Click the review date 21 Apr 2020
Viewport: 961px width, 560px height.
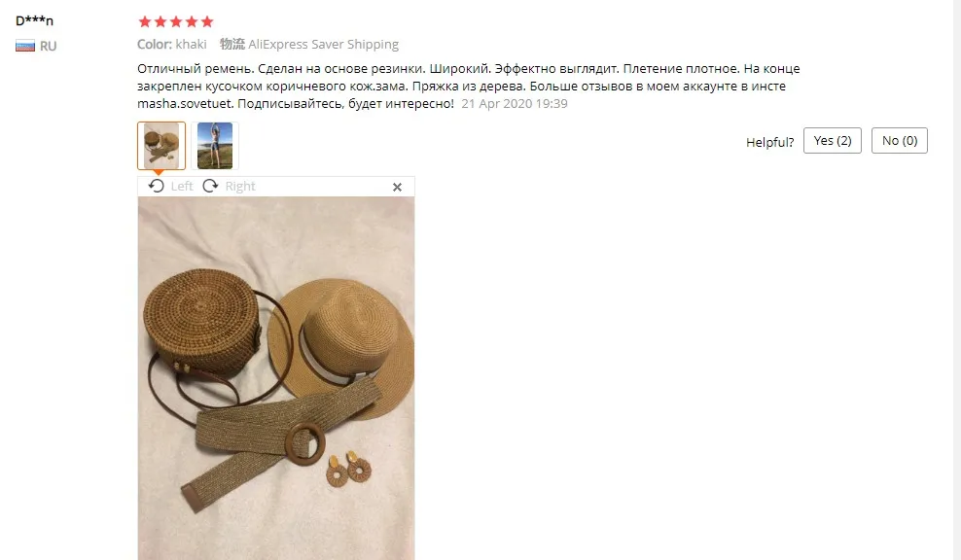coord(515,104)
